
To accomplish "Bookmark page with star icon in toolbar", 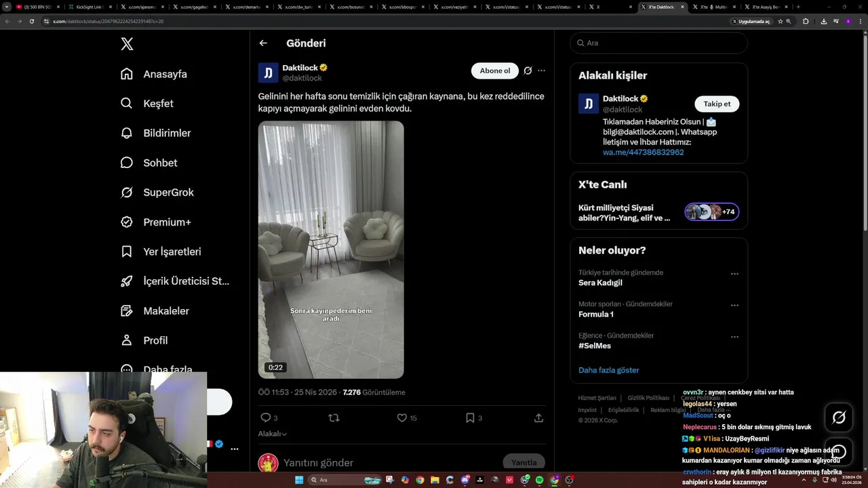I will [780, 21].
